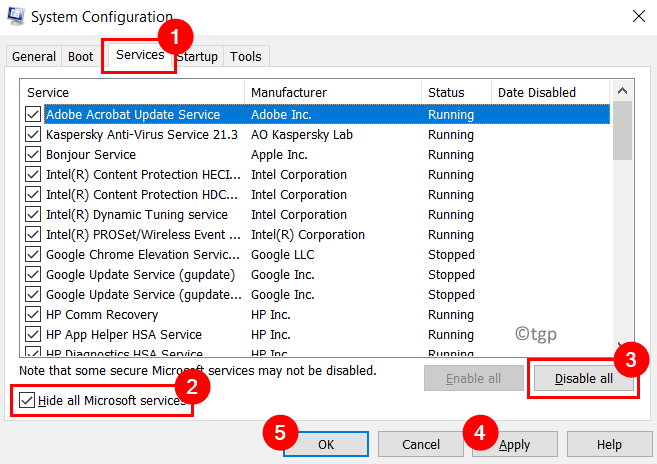
Task: Toggle HP App Helper HSA Service checkbox
Action: tap(33, 334)
